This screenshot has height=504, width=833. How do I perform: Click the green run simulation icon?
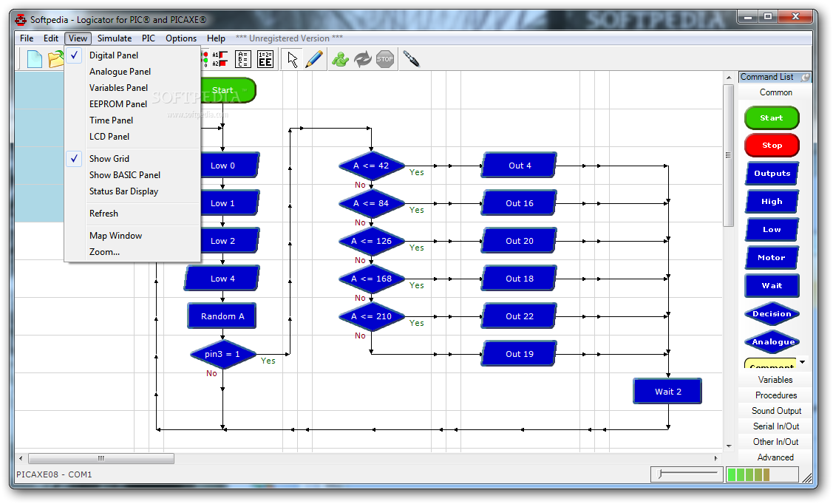340,59
